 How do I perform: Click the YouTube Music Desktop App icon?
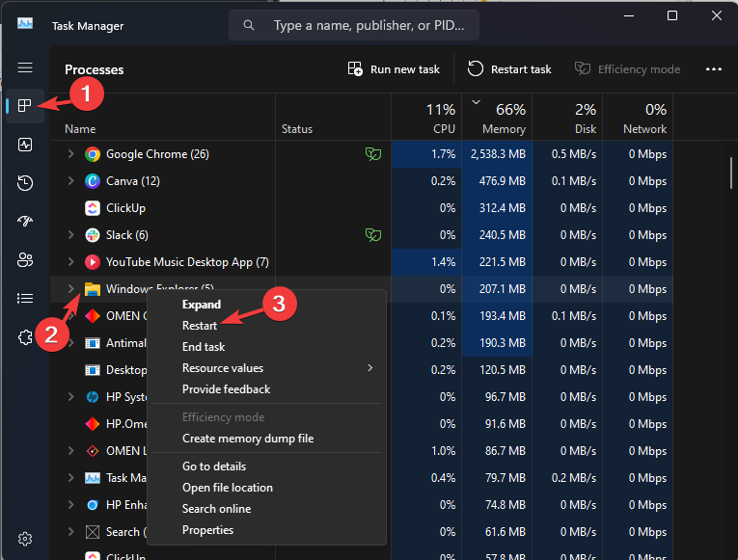93,262
